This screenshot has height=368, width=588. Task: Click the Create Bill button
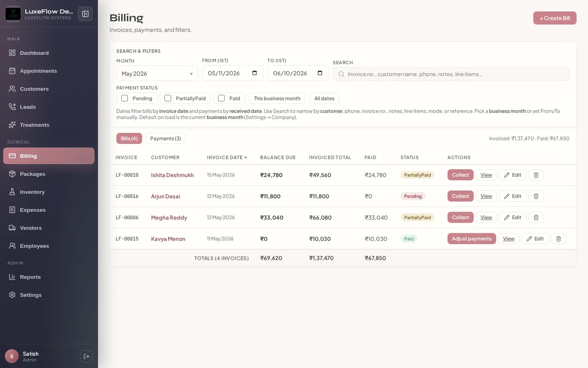[x=554, y=18]
